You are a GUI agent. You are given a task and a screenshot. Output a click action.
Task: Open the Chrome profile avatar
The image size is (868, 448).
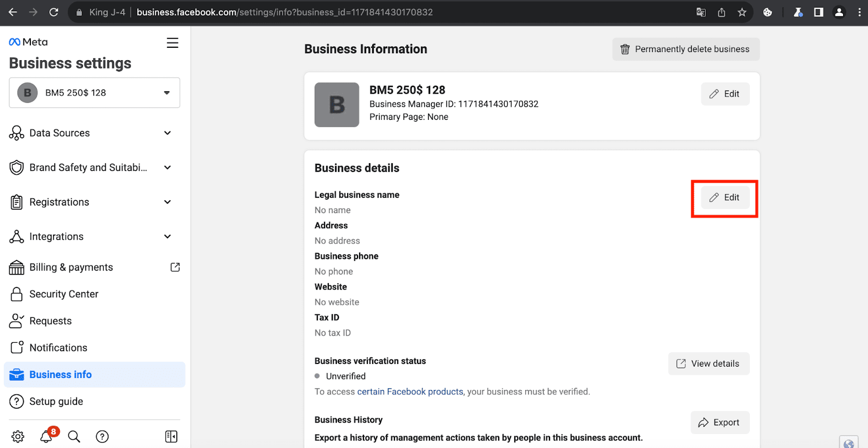pyautogui.click(x=839, y=12)
